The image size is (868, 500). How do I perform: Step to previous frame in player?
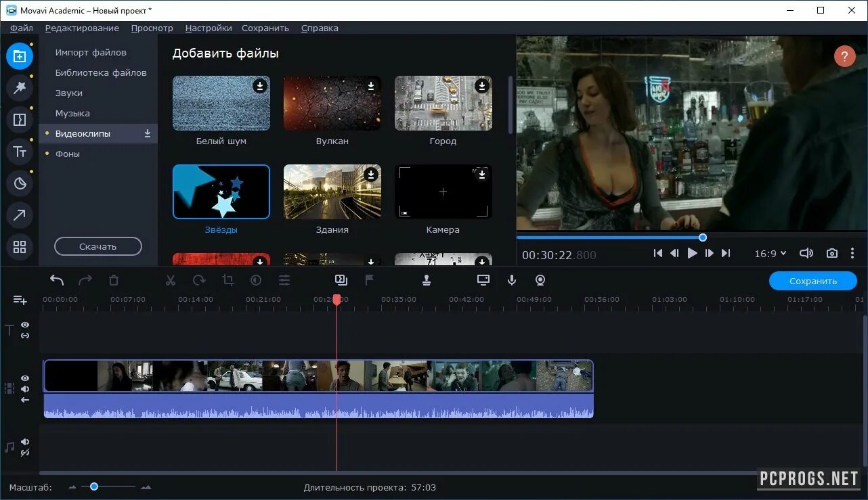click(674, 253)
